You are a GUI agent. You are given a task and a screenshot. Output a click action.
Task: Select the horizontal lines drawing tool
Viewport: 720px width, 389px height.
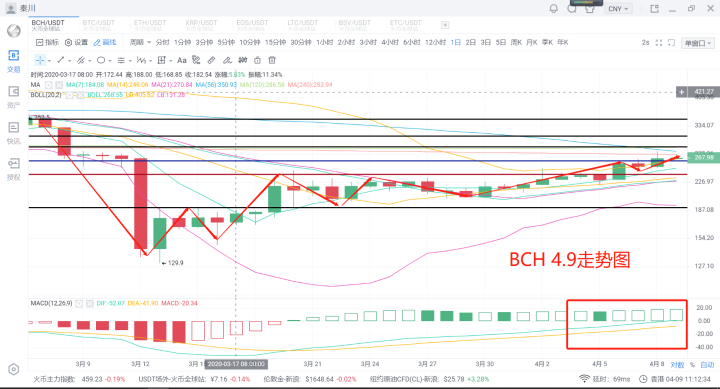pyautogui.click(x=121, y=60)
